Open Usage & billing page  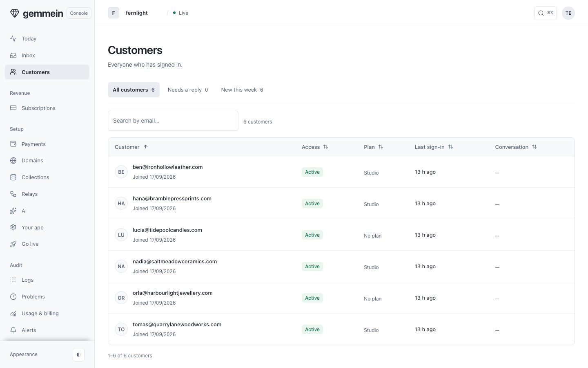[x=47, y=313]
